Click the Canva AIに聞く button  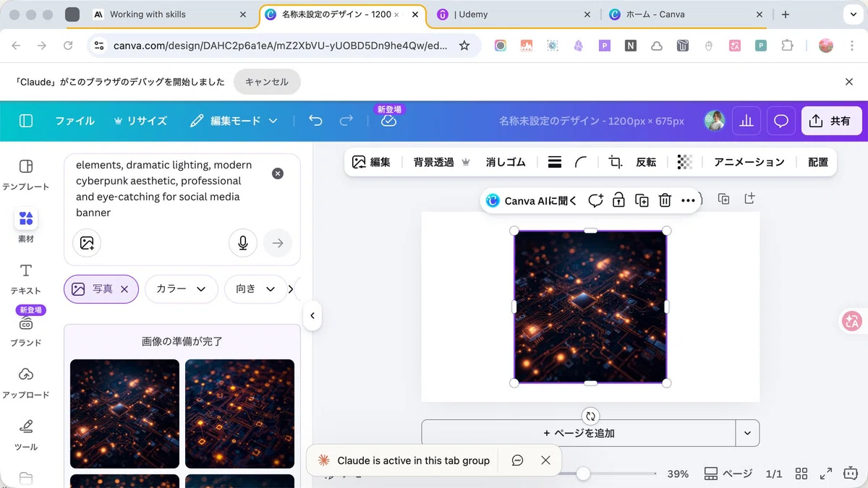[x=532, y=200]
